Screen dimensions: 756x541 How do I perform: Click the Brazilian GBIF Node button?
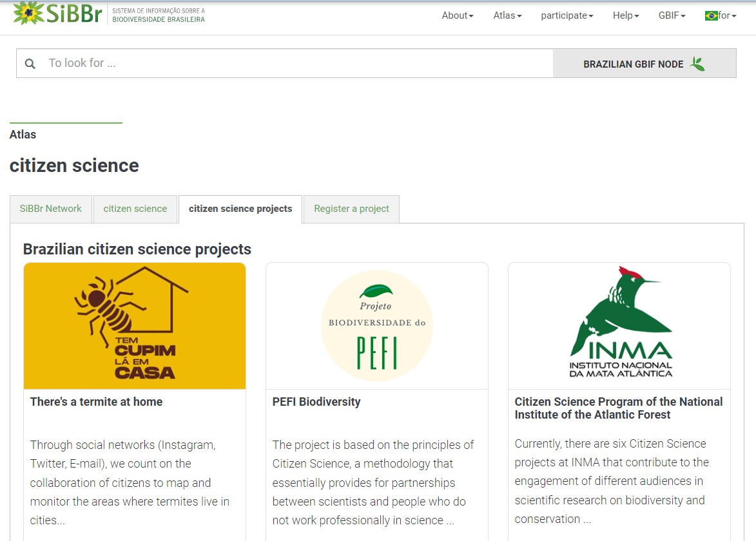(x=644, y=63)
